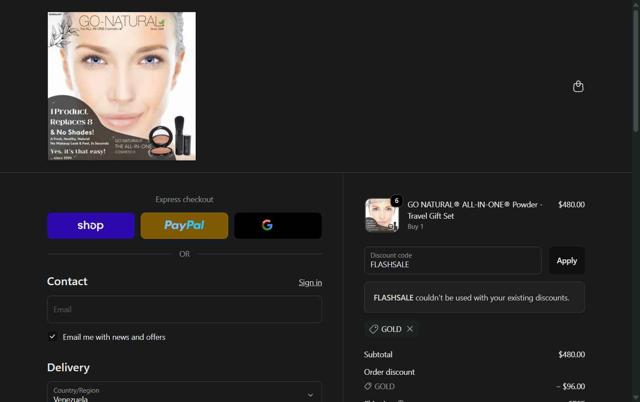Click the Delivery heading
Image resolution: width=640 pixels, height=402 pixels.
pyautogui.click(x=68, y=367)
